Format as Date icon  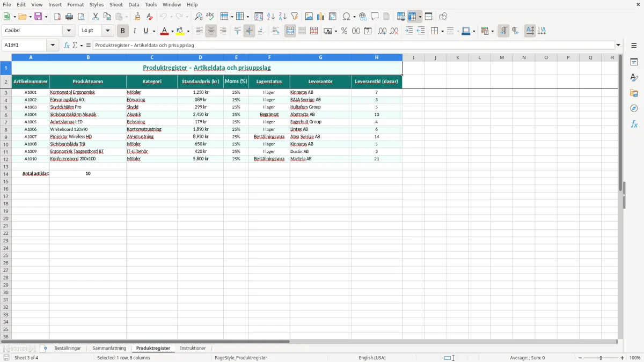click(x=368, y=31)
